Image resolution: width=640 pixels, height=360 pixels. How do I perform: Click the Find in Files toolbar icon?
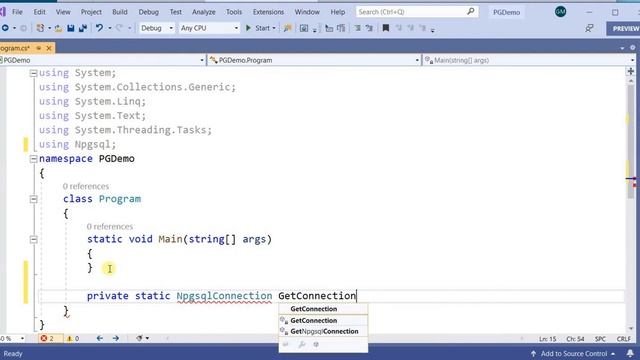click(288, 28)
